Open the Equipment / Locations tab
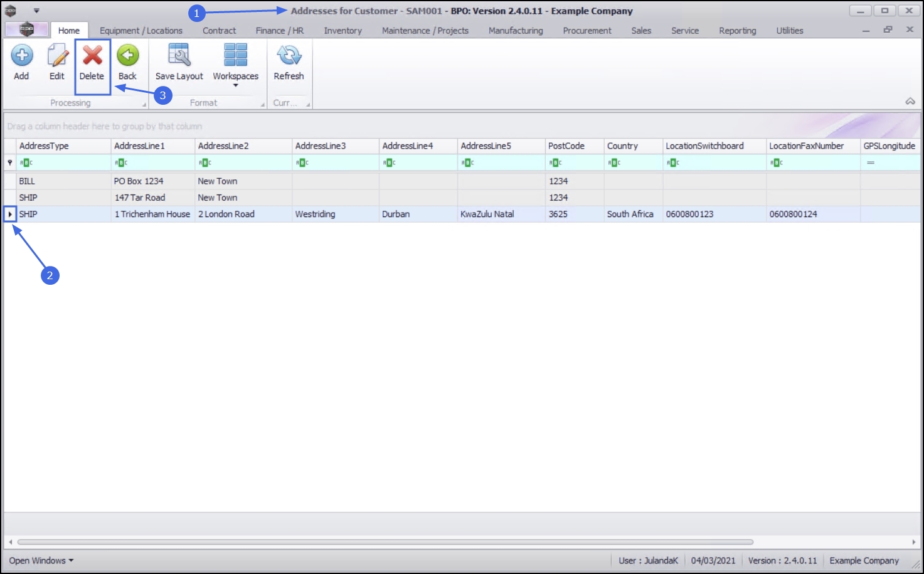 coord(141,30)
